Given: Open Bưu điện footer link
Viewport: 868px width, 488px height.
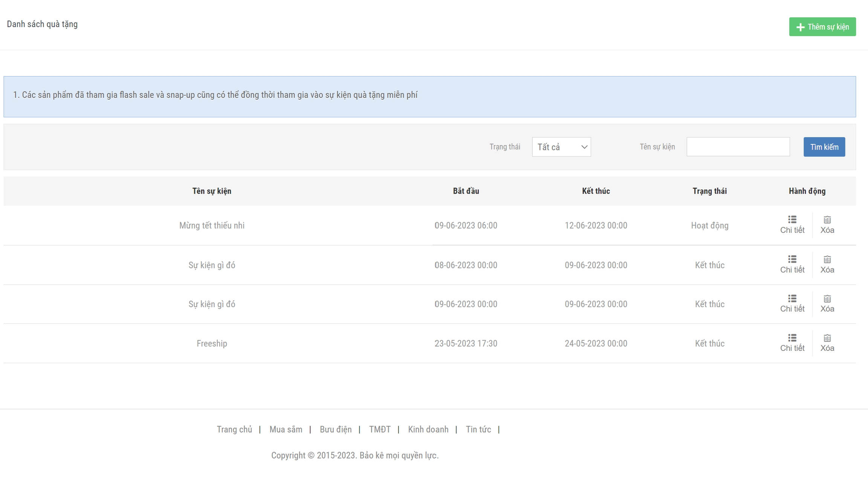Looking at the screenshot, I should pos(335,430).
